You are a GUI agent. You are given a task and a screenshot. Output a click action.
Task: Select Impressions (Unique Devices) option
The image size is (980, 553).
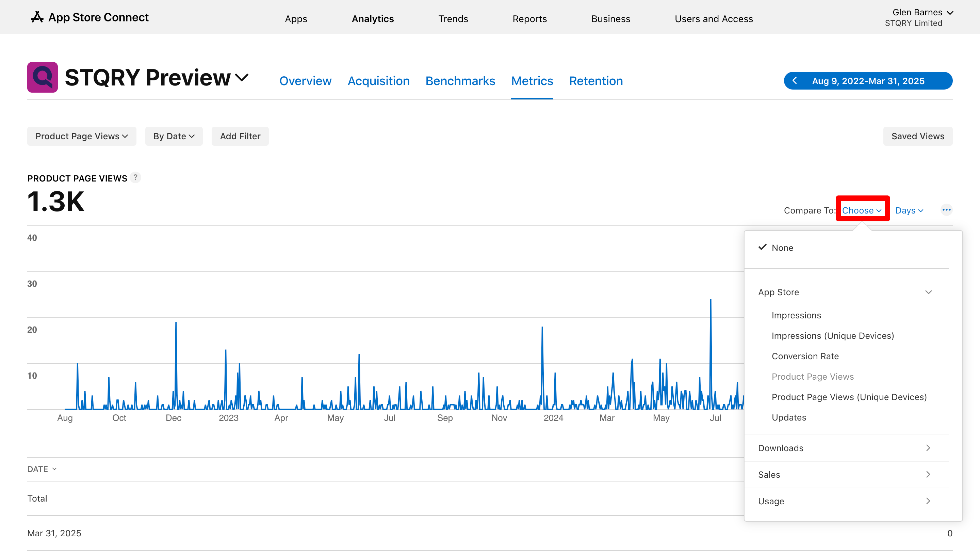click(832, 336)
